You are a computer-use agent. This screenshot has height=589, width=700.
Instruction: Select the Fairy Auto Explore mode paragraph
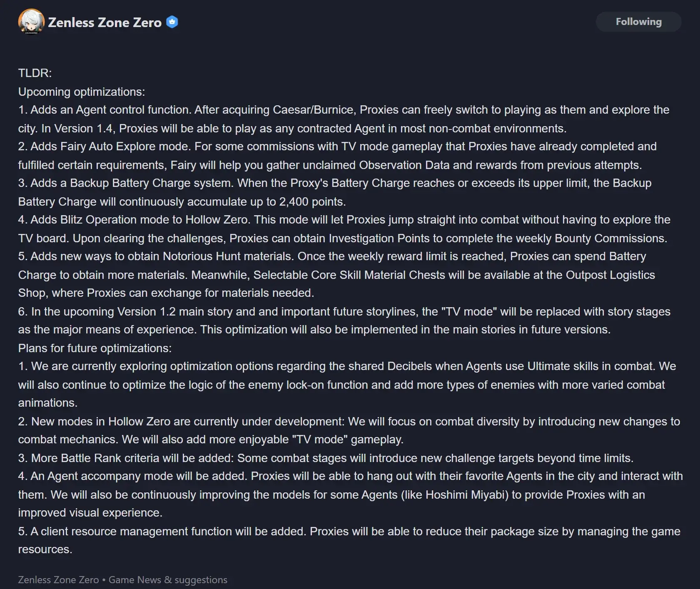coord(291,156)
